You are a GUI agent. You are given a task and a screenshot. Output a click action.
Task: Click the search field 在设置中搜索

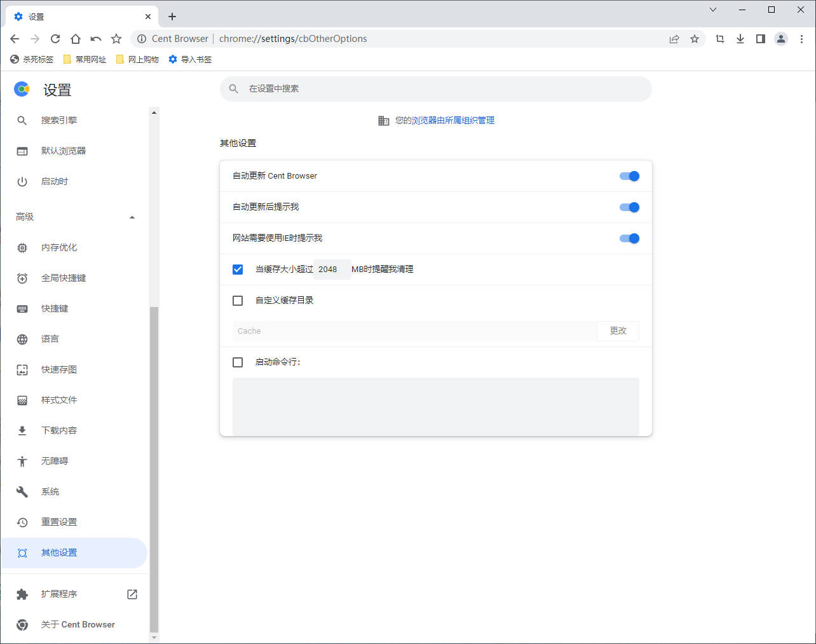(x=436, y=89)
